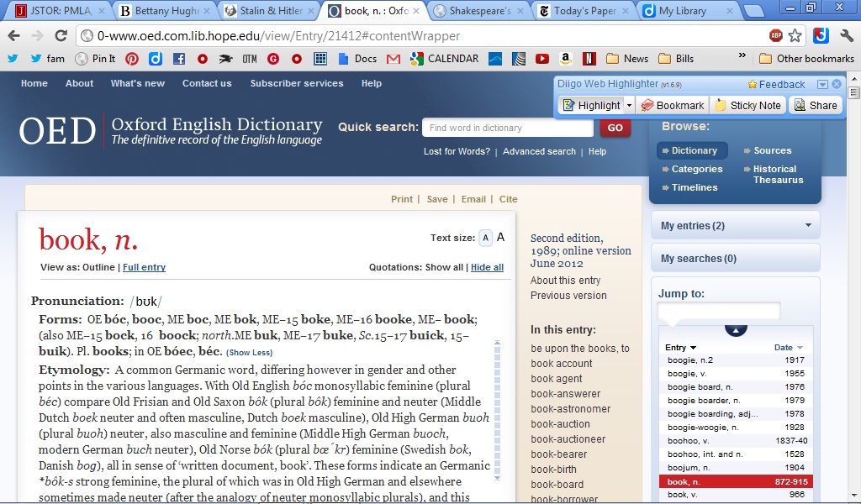Switch to 'Full entry' view

pos(144,268)
